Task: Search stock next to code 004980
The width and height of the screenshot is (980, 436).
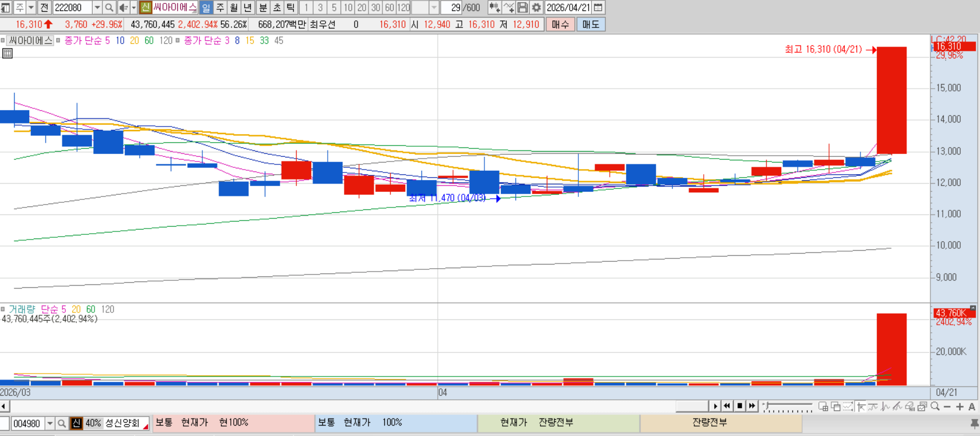Action: pyautogui.click(x=62, y=423)
